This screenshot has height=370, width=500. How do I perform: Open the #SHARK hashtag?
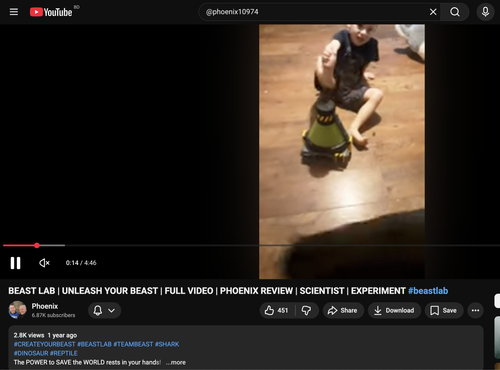[x=167, y=344]
